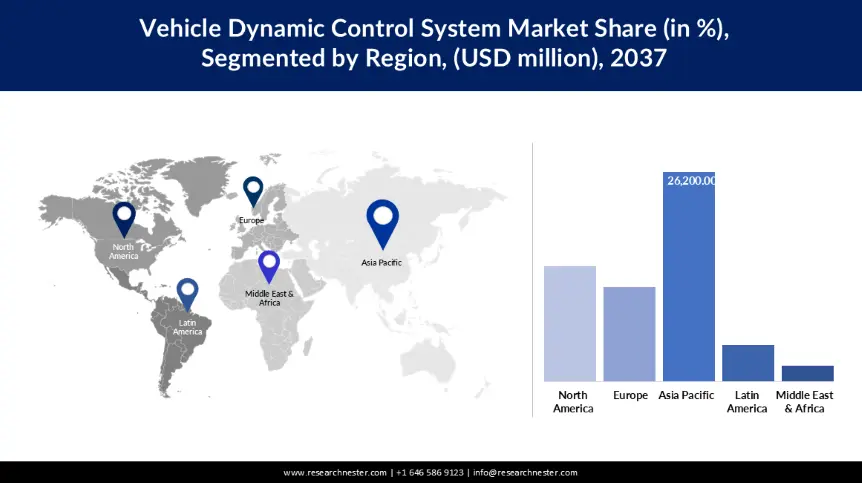The image size is (862, 483).
Task: Click the North America map pin
Action: pos(124,219)
